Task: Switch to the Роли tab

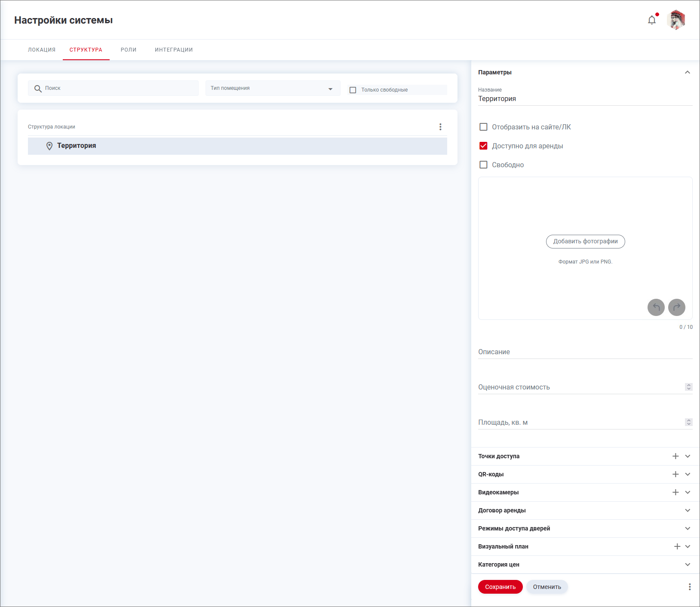Action: tap(129, 50)
